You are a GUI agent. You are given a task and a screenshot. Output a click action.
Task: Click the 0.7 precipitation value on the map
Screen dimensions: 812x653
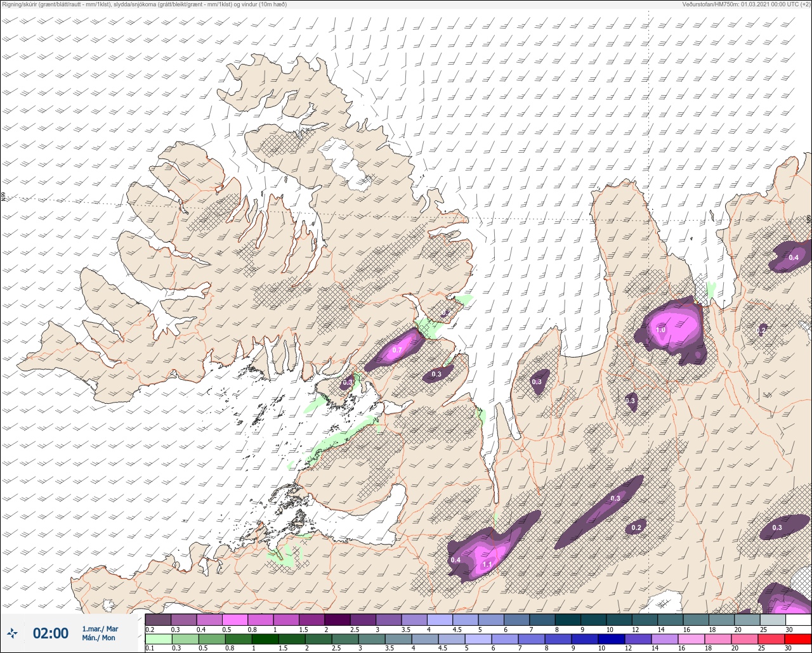pos(397,350)
